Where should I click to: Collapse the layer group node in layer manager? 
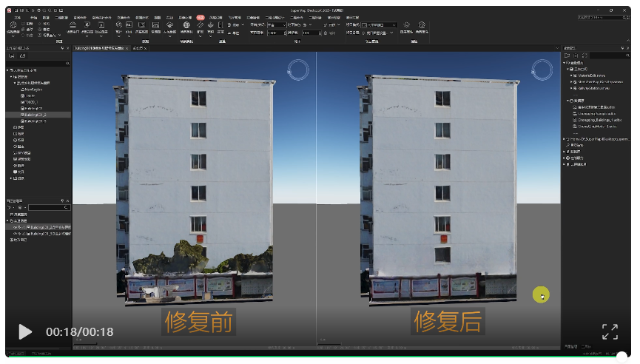[x=7, y=220]
